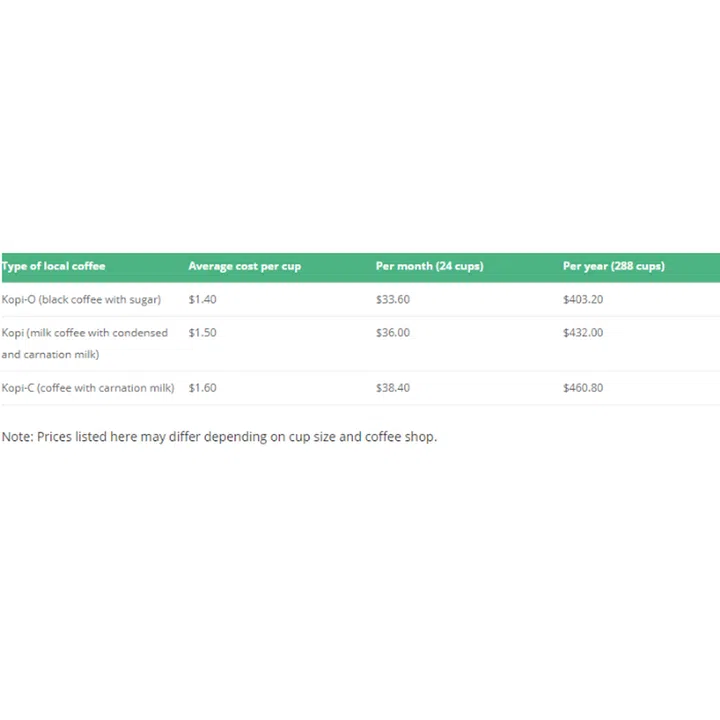The height and width of the screenshot is (720, 720).
Task: Click 'cup size' in the note text
Action: tap(311, 437)
